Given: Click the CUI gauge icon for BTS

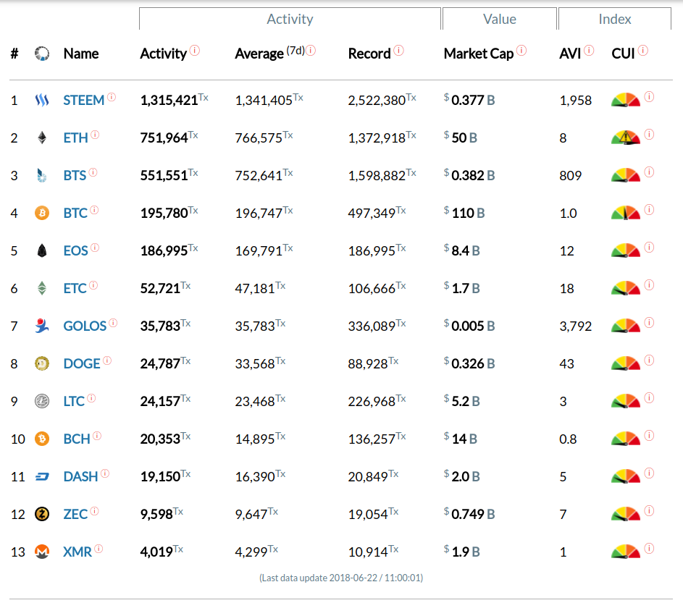Looking at the screenshot, I should (626, 175).
